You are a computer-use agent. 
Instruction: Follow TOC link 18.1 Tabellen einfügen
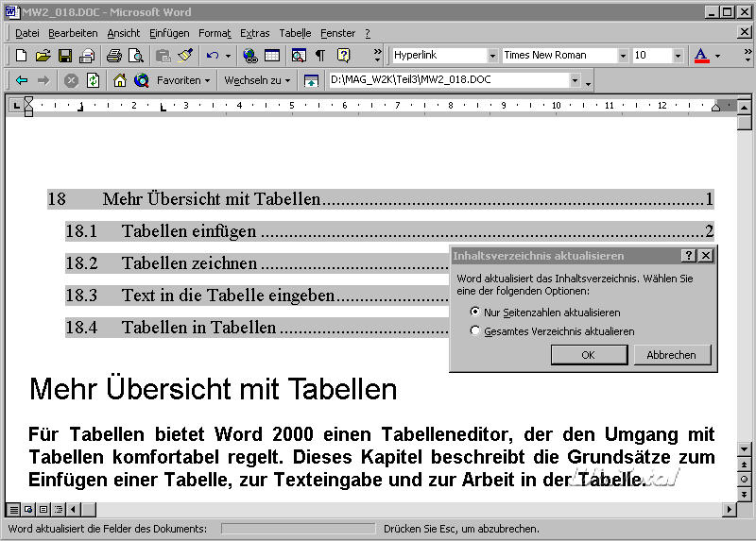(x=389, y=231)
